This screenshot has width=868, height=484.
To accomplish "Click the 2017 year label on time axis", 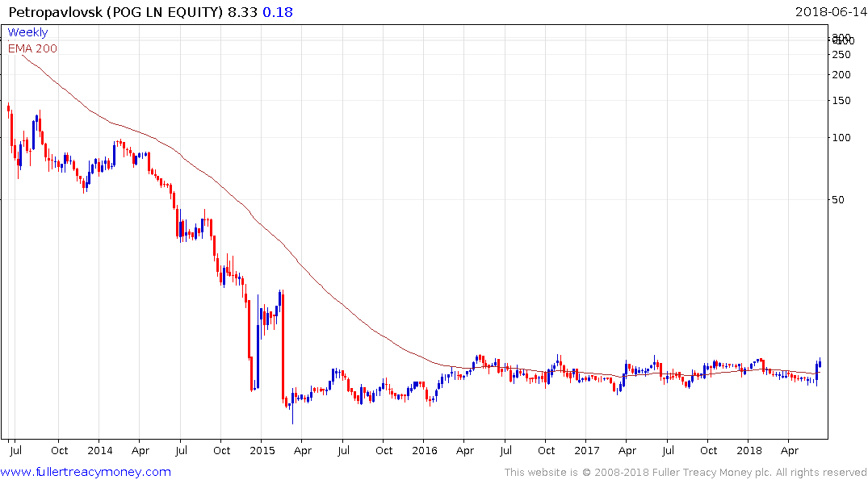I will pyautogui.click(x=587, y=450).
